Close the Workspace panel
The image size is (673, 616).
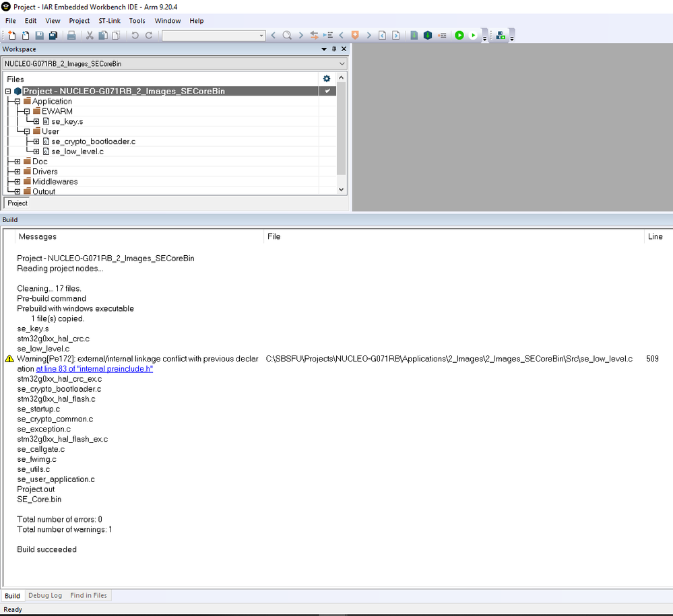coord(344,49)
